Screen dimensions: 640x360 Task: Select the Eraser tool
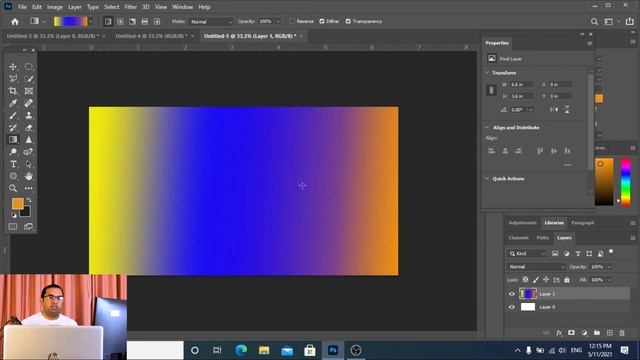[x=29, y=127]
